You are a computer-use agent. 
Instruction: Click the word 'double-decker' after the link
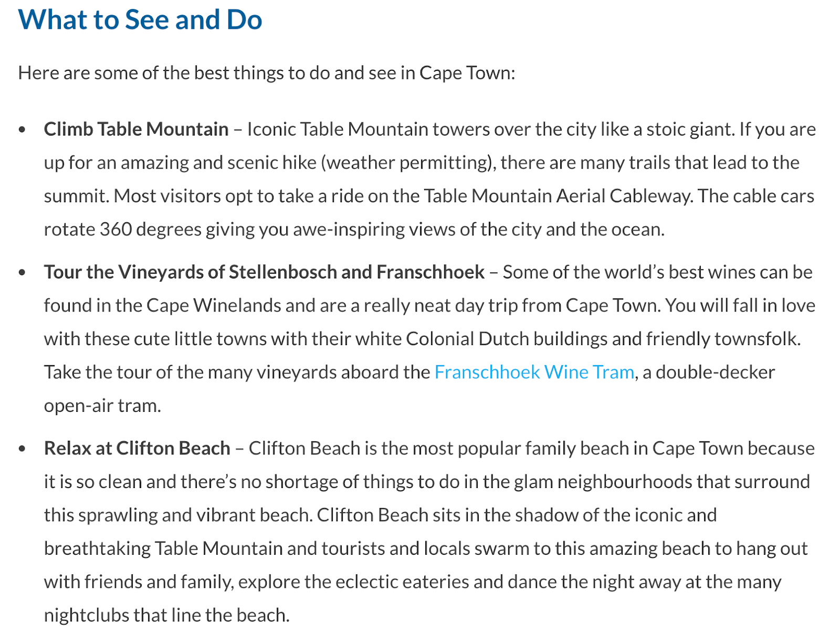click(x=715, y=372)
